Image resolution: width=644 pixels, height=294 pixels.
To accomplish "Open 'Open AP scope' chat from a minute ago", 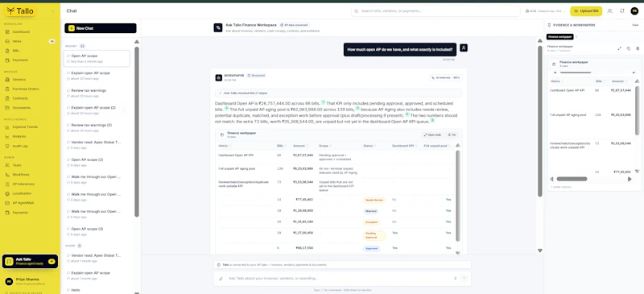I will click(97, 58).
